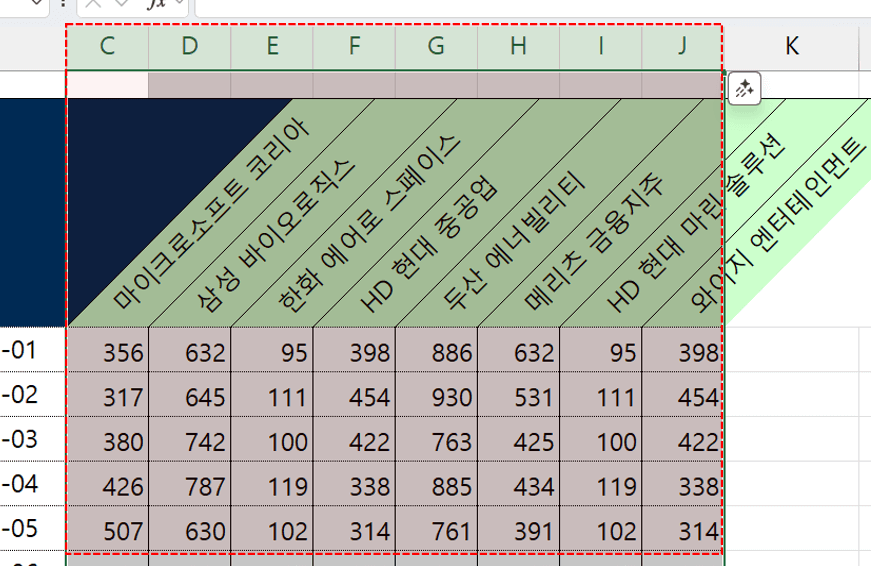This screenshot has height=566, width=871.
Task: Select the cell containing 885
Action: (437, 483)
